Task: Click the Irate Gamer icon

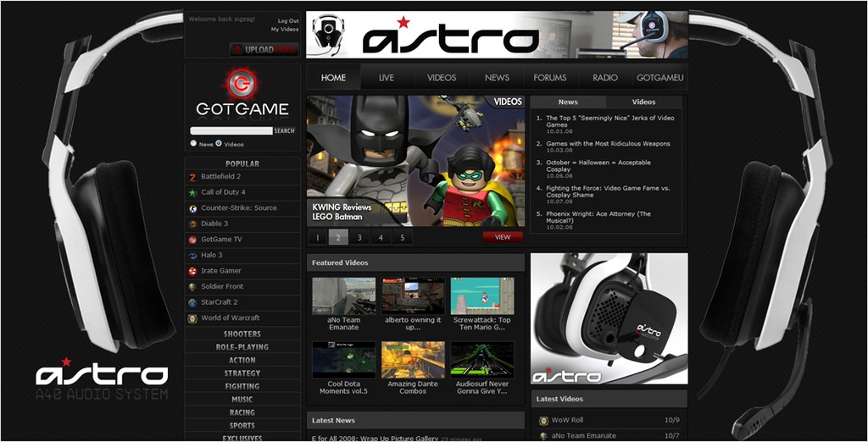Action: click(x=192, y=271)
